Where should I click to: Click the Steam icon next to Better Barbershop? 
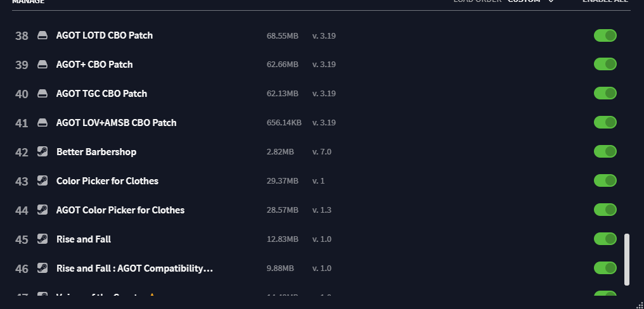(42, 151)
